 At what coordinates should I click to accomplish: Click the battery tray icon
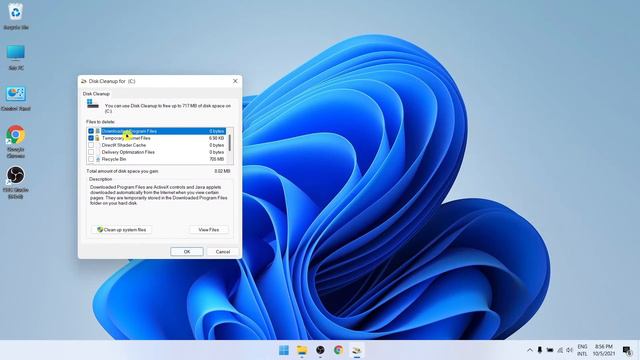[550, 350]
